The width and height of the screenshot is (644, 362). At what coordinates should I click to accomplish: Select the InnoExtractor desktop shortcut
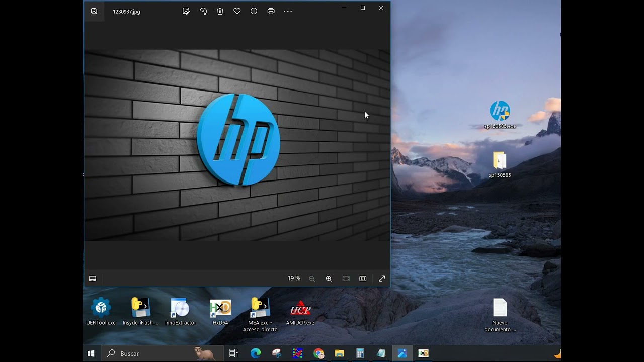point(180,312)
